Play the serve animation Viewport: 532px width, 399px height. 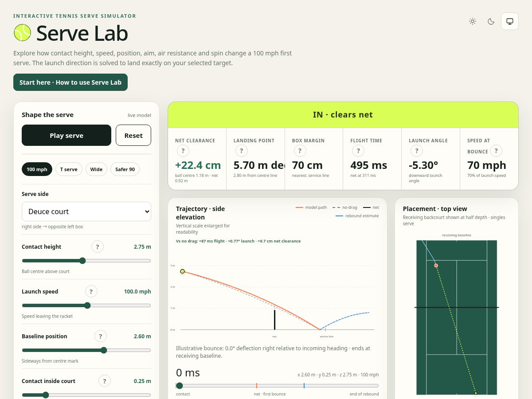point(66,135)
